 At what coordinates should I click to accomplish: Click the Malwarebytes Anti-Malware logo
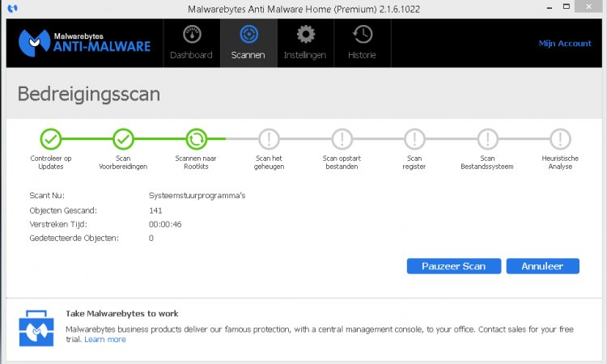(84, 43)
